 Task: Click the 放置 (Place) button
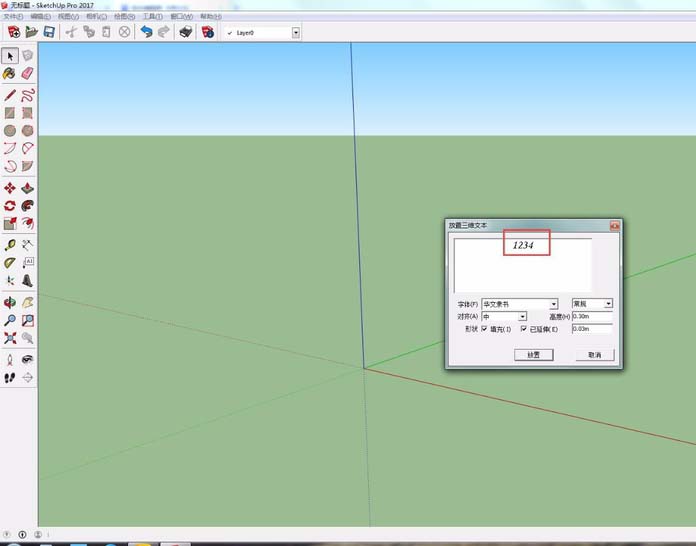pos(534,354)
